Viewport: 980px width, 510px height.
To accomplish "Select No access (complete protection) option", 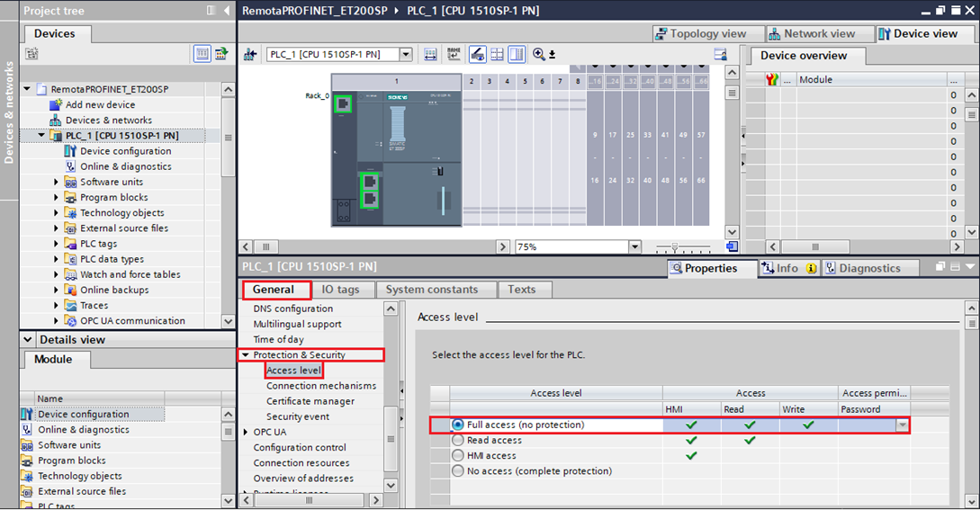I will (x=459, y=471).
